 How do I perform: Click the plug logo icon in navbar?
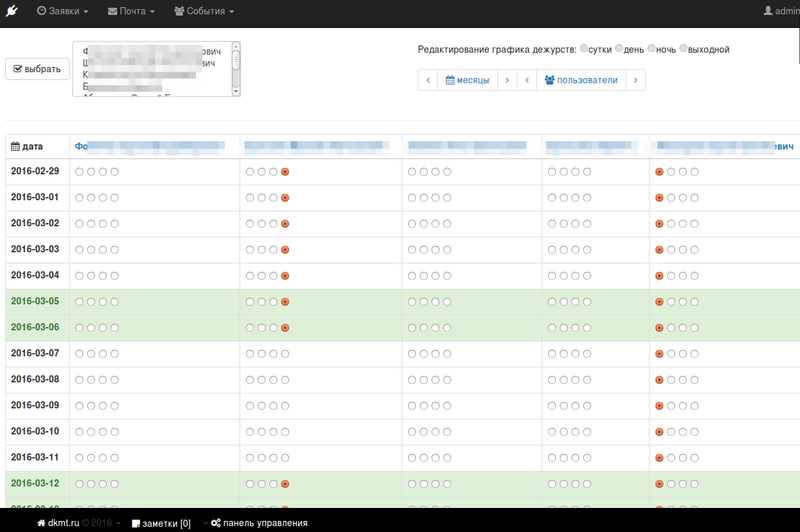point(11,11)
